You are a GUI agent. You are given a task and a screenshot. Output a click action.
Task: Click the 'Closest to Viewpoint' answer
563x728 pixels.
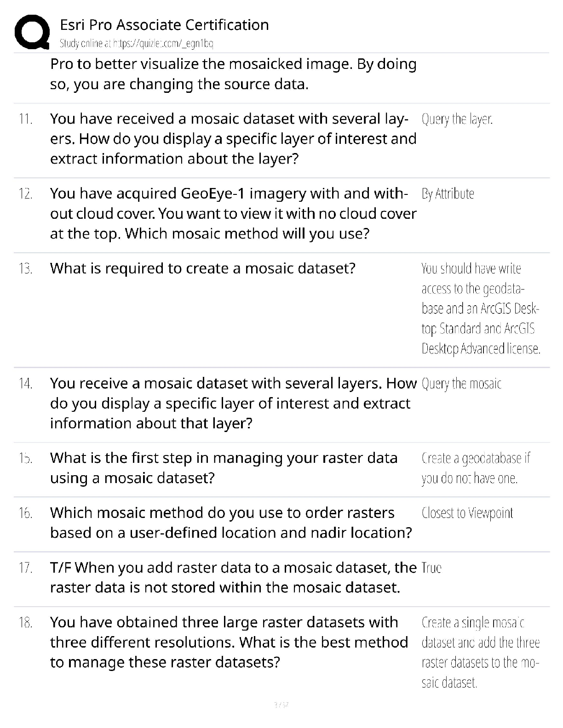tap(467, 513)
